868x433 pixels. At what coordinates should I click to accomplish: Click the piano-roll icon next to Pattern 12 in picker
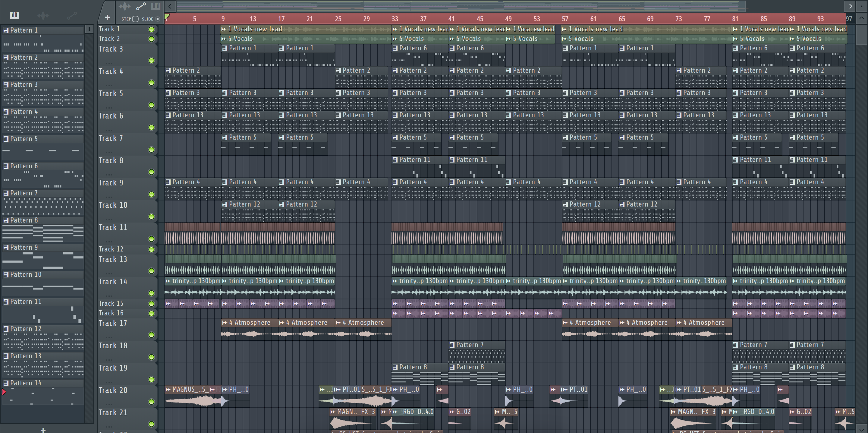click(6, 329)
